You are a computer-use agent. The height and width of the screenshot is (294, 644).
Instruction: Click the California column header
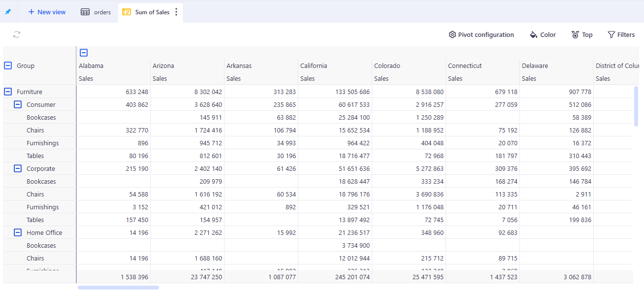[x=314, y=65]
